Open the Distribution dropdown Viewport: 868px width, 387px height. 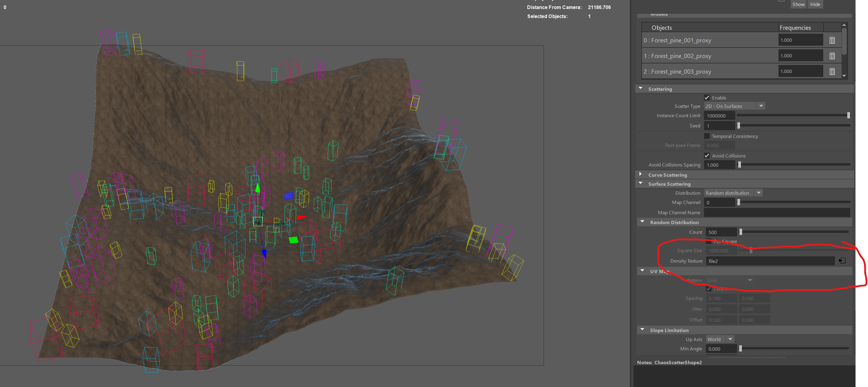pyautogui.click(x=733, y=193)
